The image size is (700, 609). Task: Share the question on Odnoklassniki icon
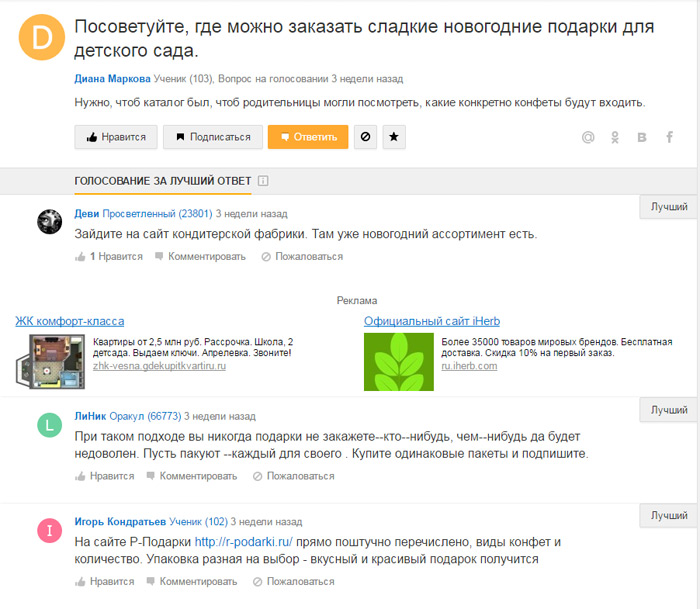coord(615,137)
